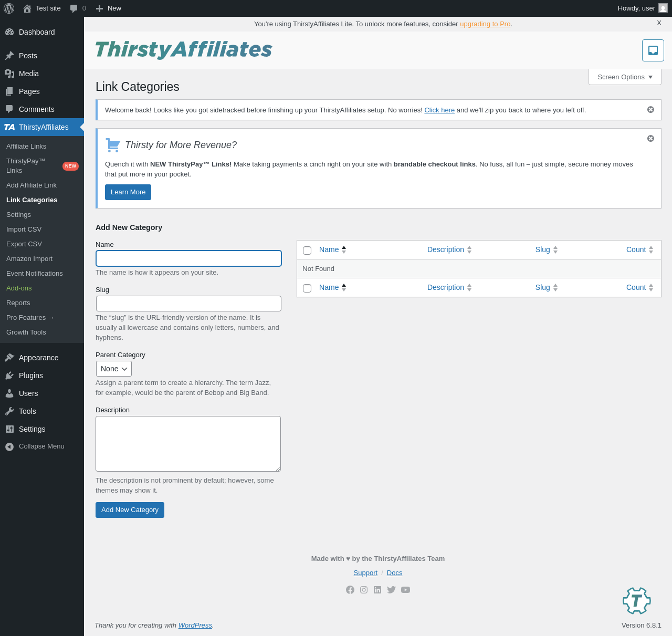The image size is (672, 636).
Task: Click the Dashboard gauge icon
Action: tap(9, 32)
